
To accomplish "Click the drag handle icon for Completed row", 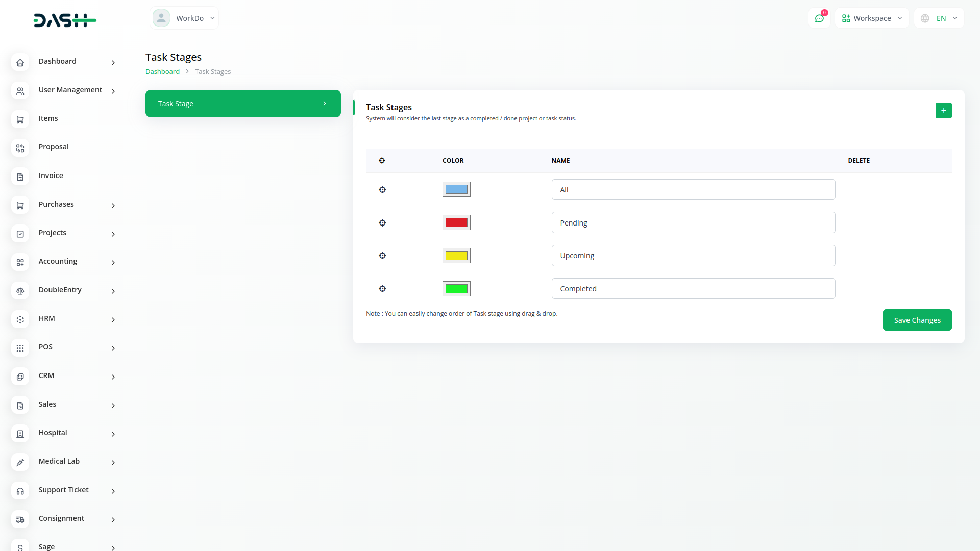I will pyautogui.click(x=382, y=289).
